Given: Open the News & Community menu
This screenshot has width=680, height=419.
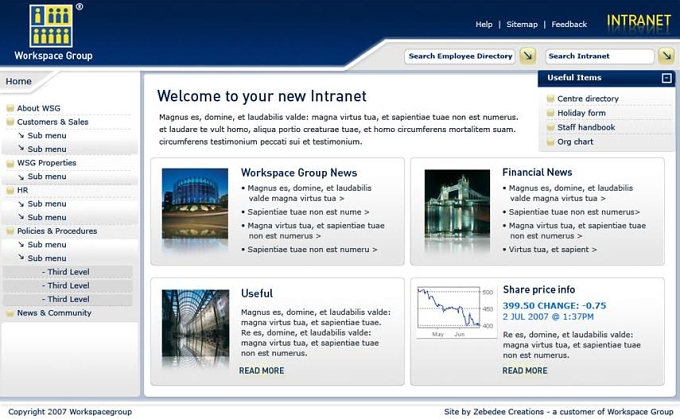Looking at the screenshot, I should point(54,313).
